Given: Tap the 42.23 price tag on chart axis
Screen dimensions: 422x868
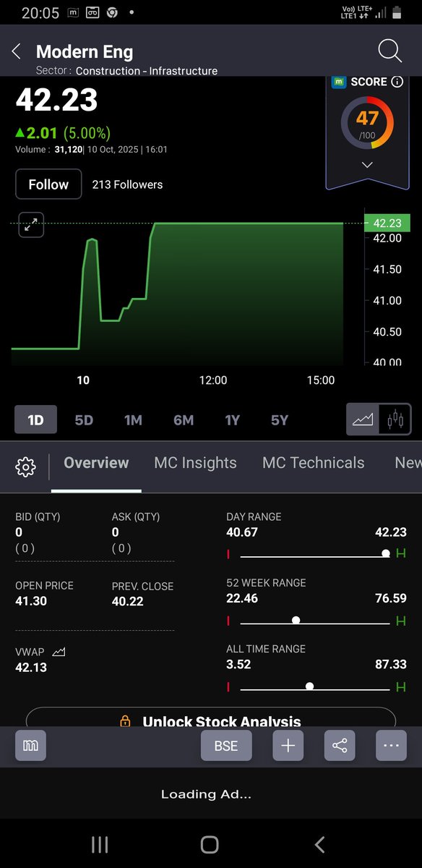Looking at the screenshot, I should [x=387, y=224].
